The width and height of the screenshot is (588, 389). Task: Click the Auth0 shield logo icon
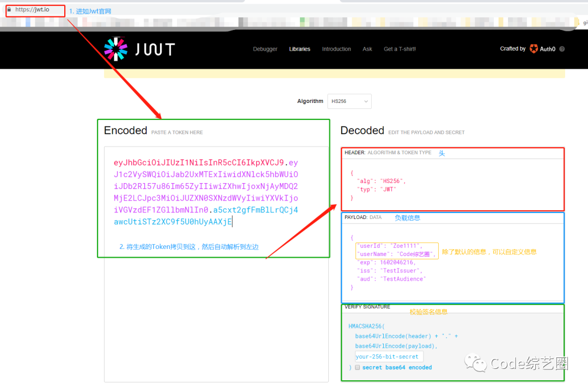(534, 48)
